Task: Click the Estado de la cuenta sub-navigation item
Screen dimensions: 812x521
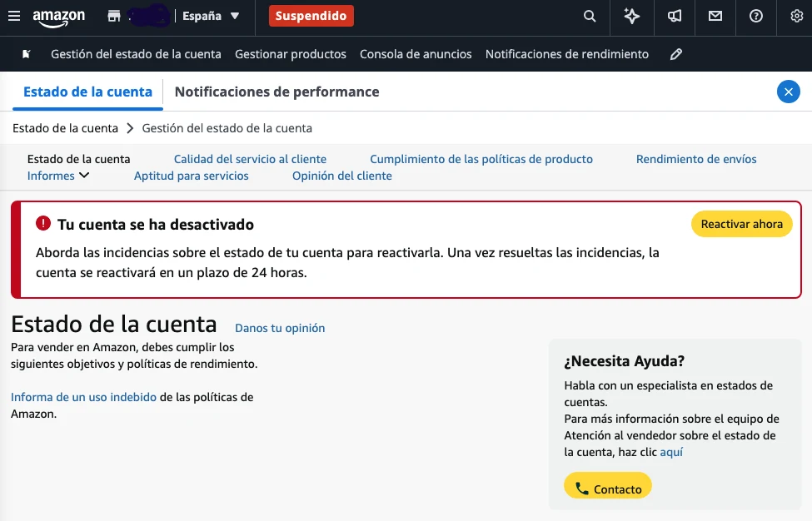Action: (x=79, y=159)
